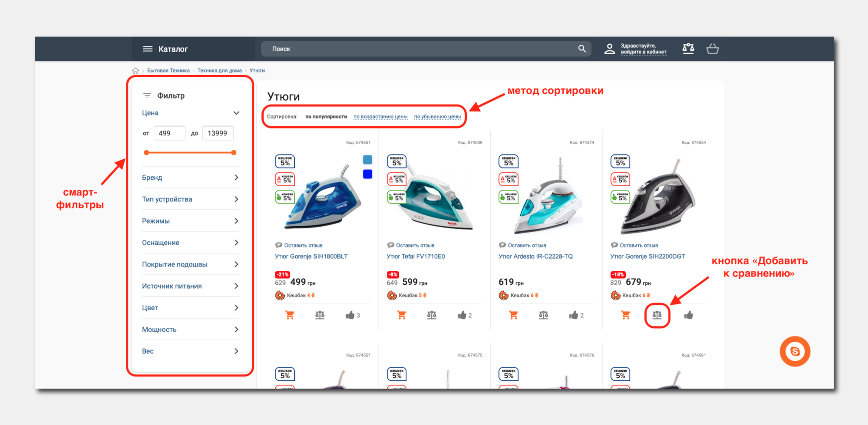Click green 5% badge on Gorenje SIH2200DGT

[x=620, y=197]
